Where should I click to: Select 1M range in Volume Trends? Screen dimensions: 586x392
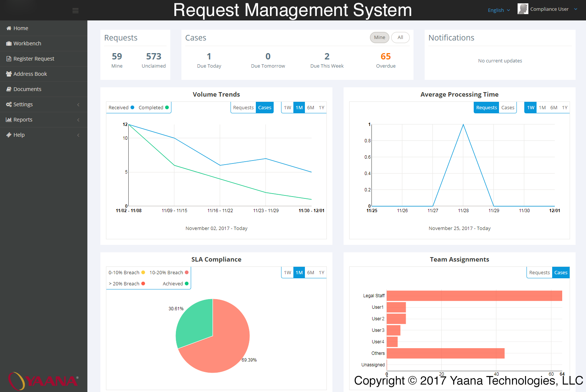click(299, 108)
